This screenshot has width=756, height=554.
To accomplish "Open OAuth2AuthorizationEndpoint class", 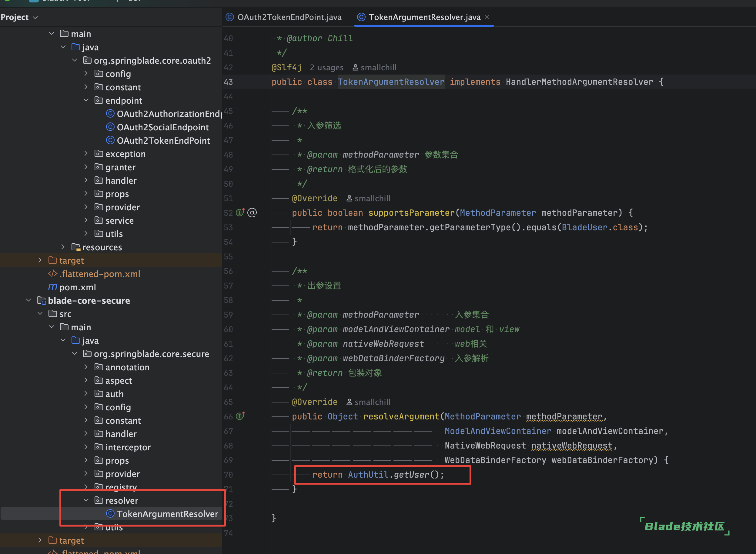I will pyautogui.click(x=169, y=114).
